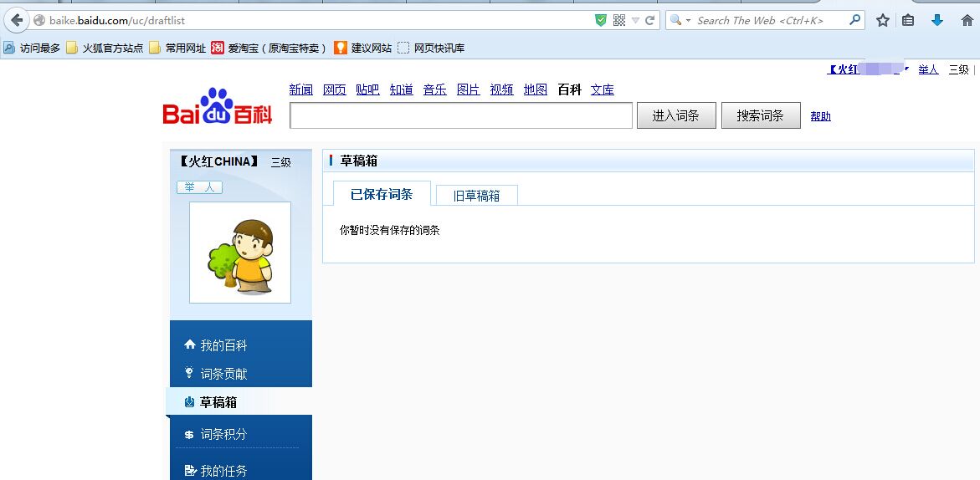Go to the 图片 link
The image size is (980, 480).
(468, 89)
